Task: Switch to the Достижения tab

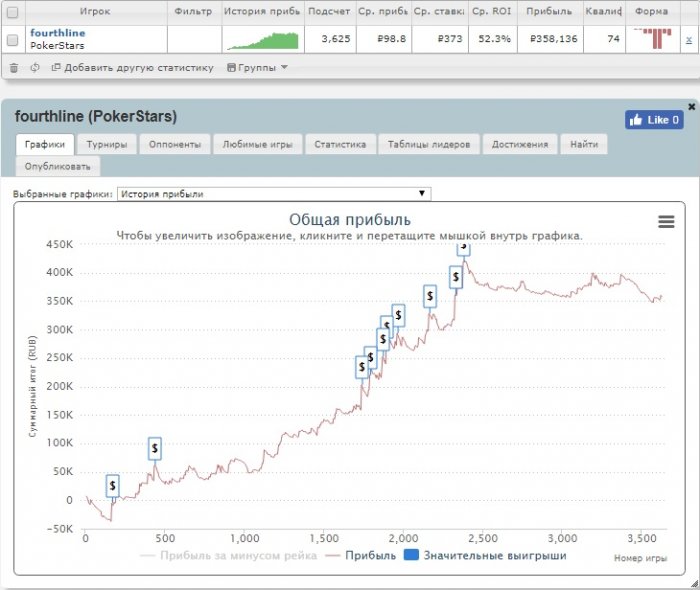Action: tap(520, 144)
